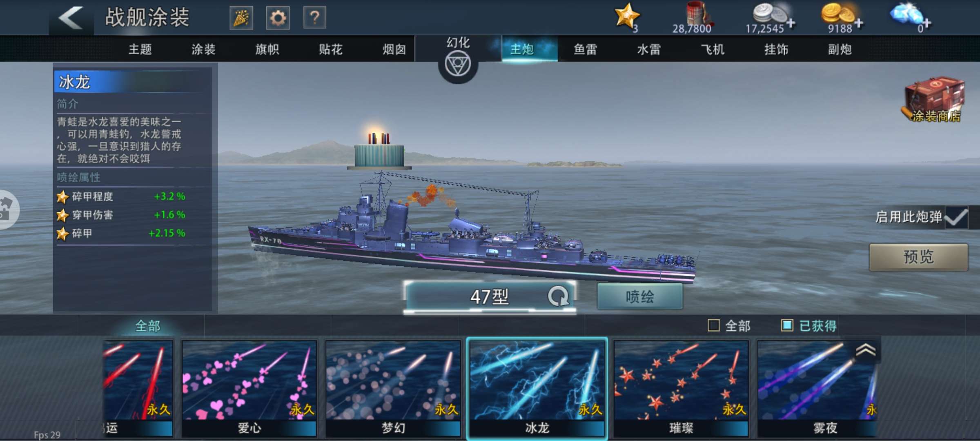This screenshot has height=441, width=980.
Task: Select the 爱心 shell effect thumbnail
Action: click(249, 389)
